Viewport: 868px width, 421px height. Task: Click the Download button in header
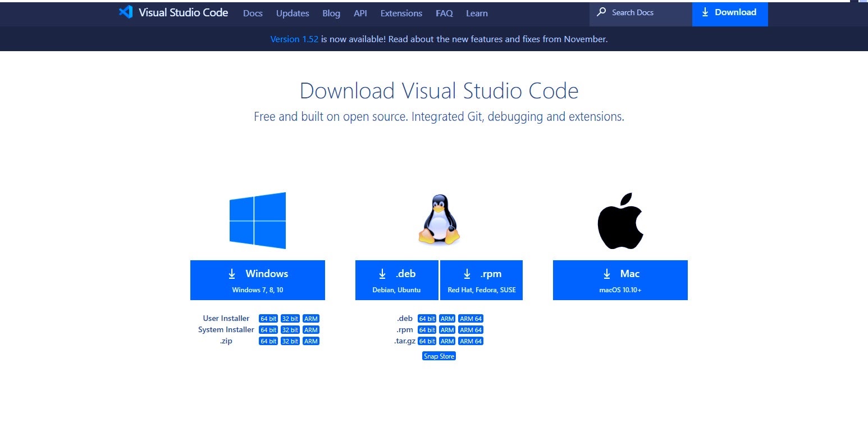[x=730, y=13]
